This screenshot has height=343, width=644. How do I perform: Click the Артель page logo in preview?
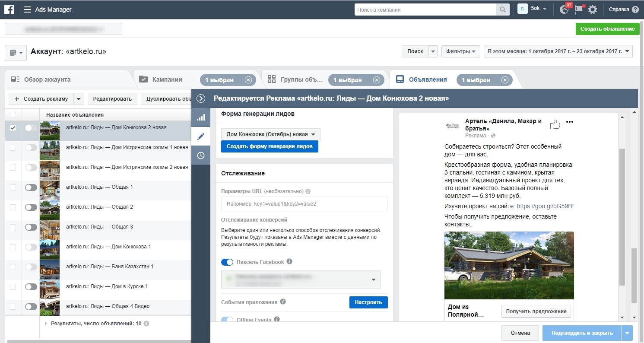tap(453, 125)
